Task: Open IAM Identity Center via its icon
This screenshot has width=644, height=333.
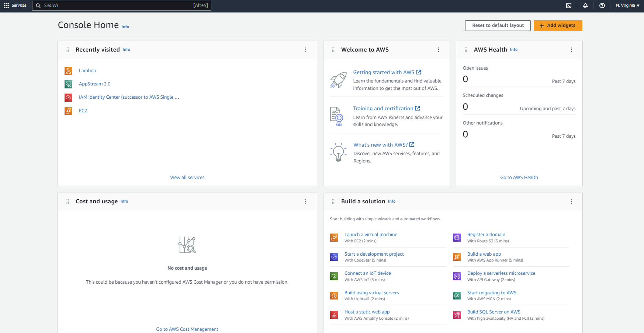Action: [x=68, y=97]
